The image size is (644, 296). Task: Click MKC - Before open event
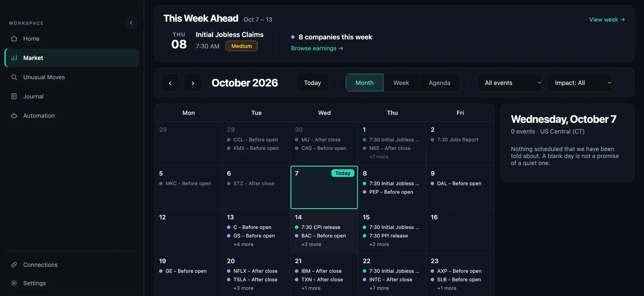185,183
